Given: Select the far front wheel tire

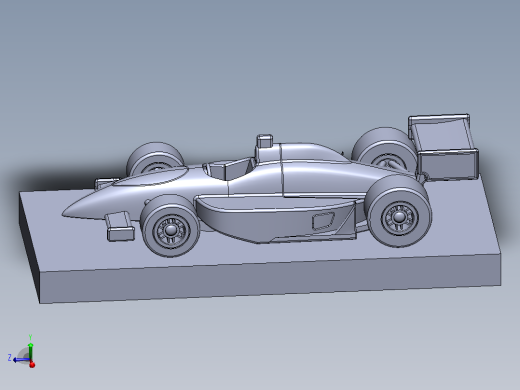Looking at the screenshot, I should coord(155,156).
